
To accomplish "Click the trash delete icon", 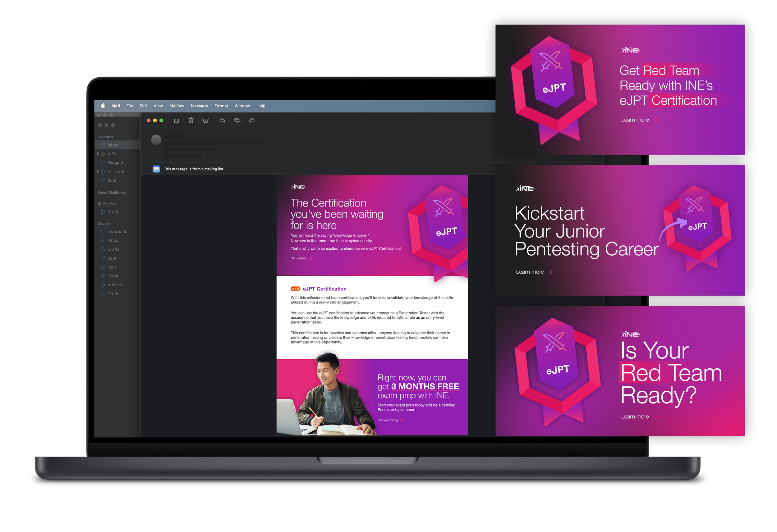I will coord(191,120).
